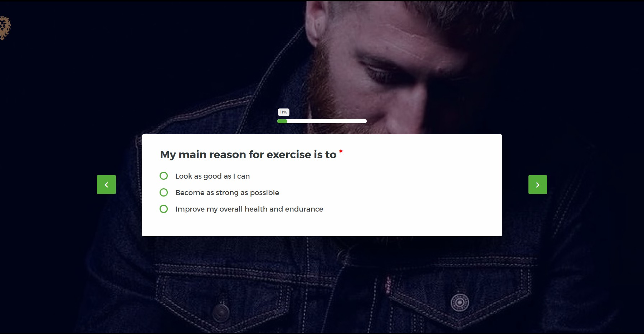The image size is (644, 334).
Task: Click the white unfilled part of progress bar
Action: pos(327,121)
